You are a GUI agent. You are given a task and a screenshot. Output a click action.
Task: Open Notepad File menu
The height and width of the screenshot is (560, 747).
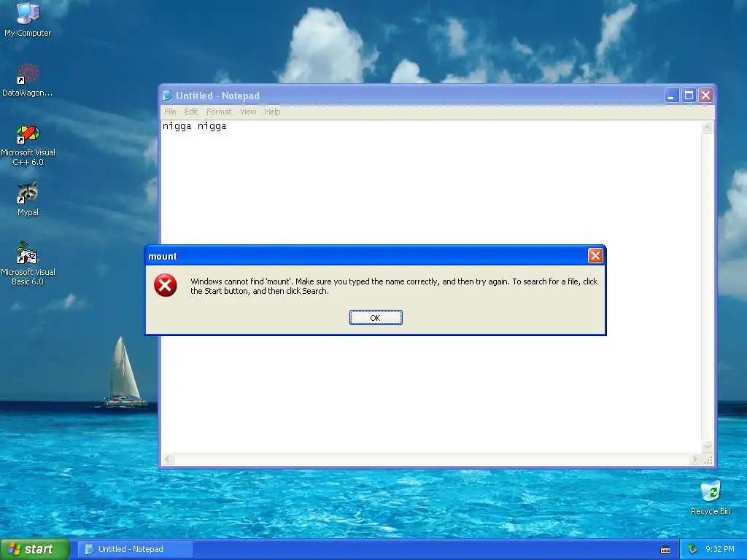tap(170, 112)
